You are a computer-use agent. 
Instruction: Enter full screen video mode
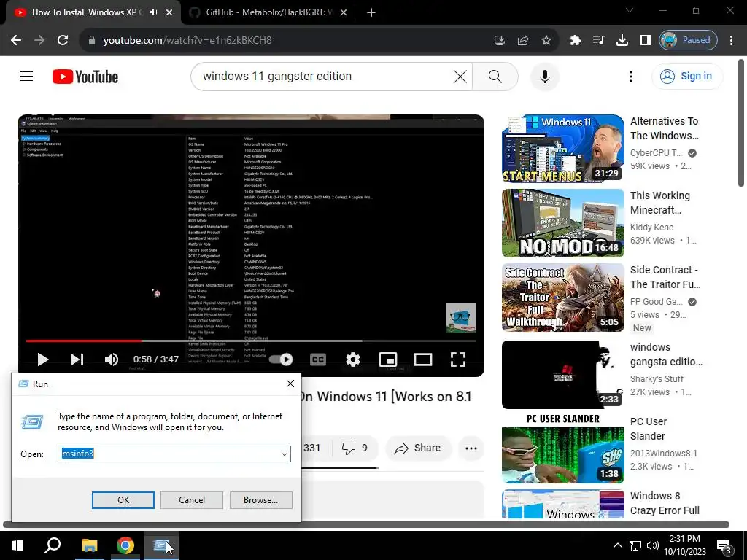458,359
